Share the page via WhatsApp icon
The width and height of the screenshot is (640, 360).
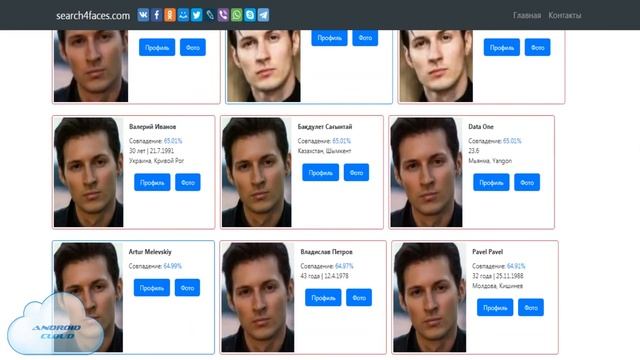click(x=236, y=15)
